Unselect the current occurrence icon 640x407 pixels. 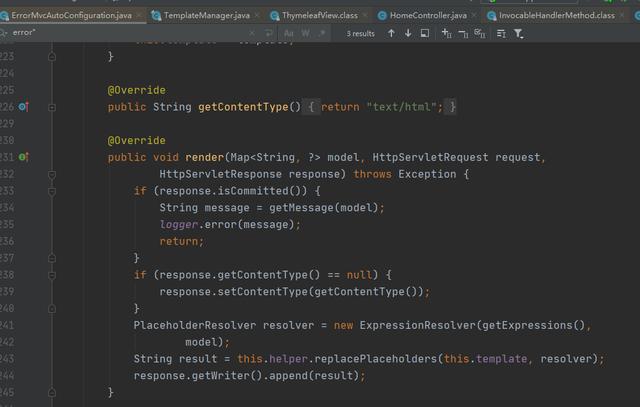coord(463,33)
